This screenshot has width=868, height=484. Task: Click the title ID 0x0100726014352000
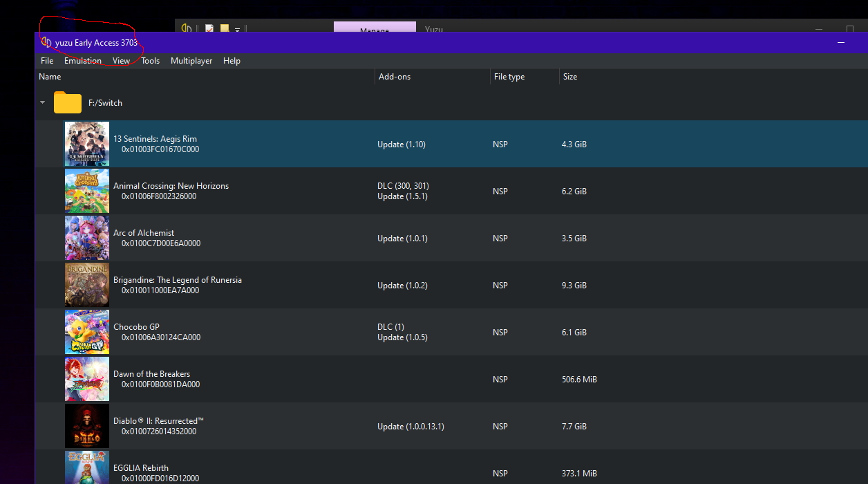159,431
